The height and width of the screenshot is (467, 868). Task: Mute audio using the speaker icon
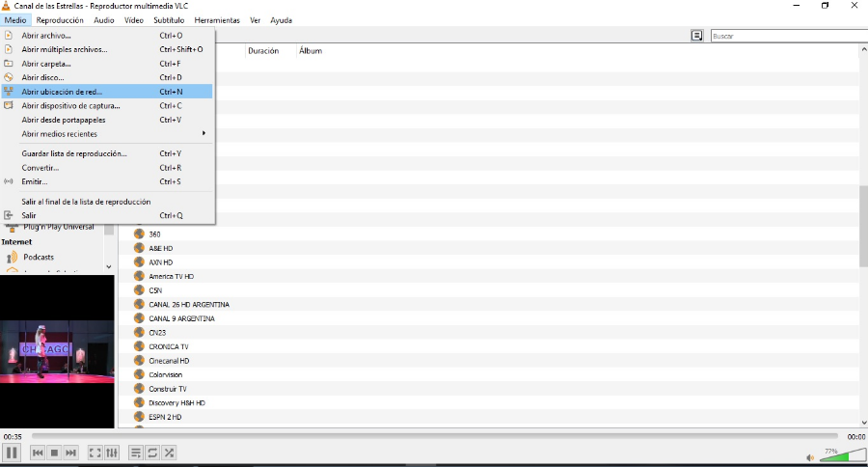click(810, 457)
